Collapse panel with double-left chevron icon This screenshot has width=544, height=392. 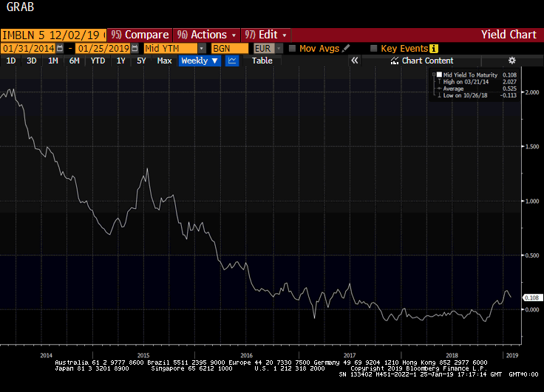[354, 61]
